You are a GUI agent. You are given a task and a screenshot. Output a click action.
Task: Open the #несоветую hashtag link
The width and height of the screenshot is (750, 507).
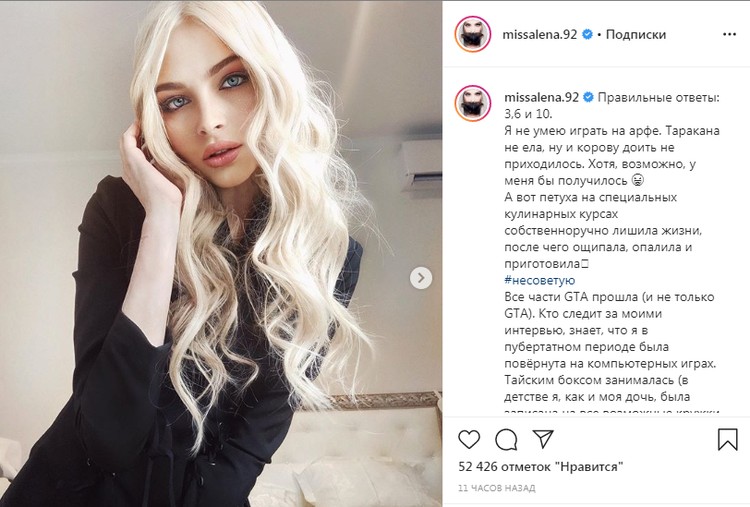[x=540, y=280]
